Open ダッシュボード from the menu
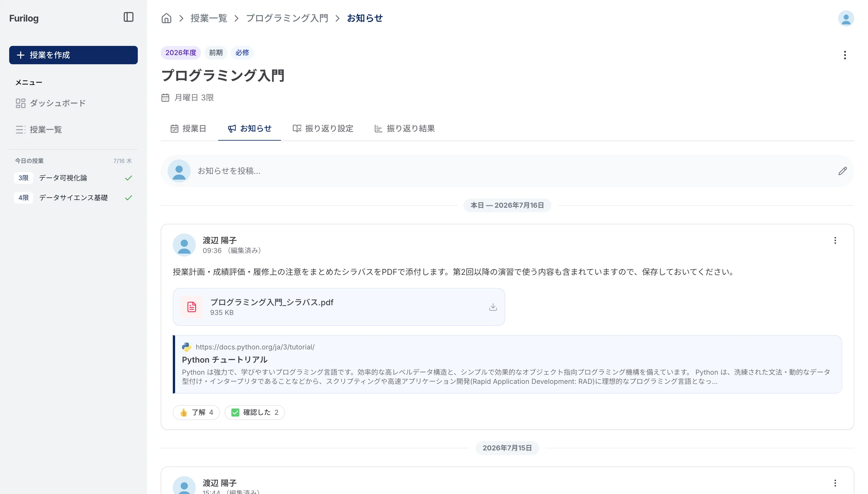 [73, 103]
